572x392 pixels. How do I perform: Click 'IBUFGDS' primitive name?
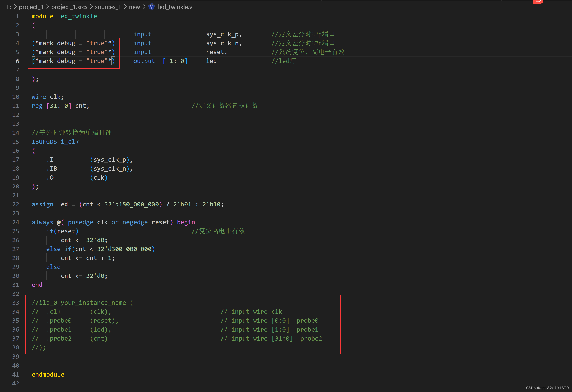tap(44, 142)
